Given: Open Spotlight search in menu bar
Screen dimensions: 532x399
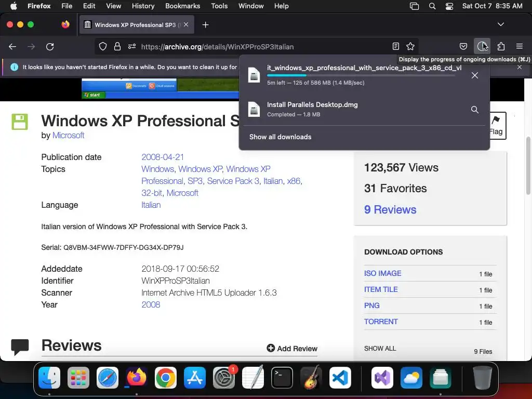Looking at the screenshot, I should (x=432, y=6).
